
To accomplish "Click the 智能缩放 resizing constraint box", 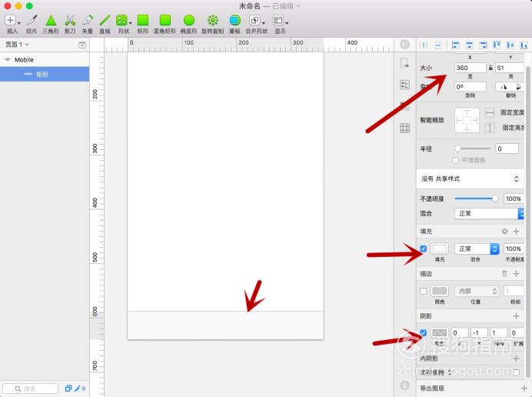I will tap(467, 121).
